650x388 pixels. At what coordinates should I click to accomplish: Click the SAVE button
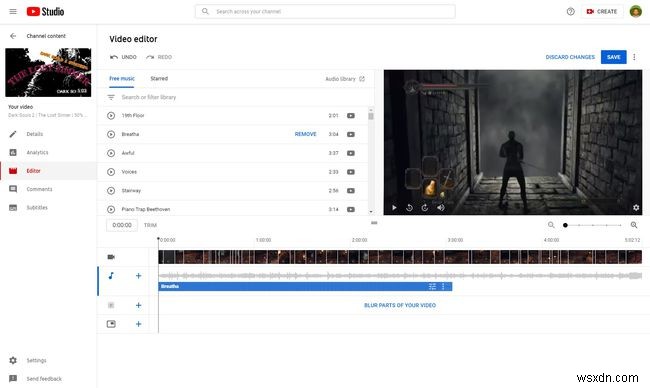click(x=614, y=57)
